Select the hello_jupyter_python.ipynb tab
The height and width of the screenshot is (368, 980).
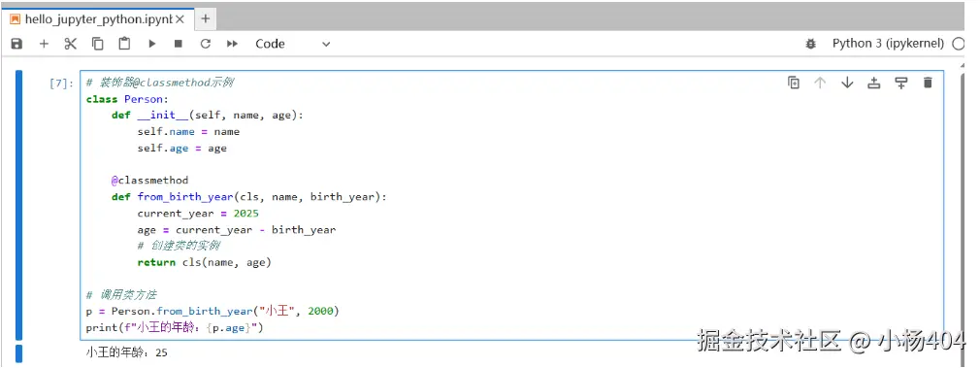click(x=97, y=19)
